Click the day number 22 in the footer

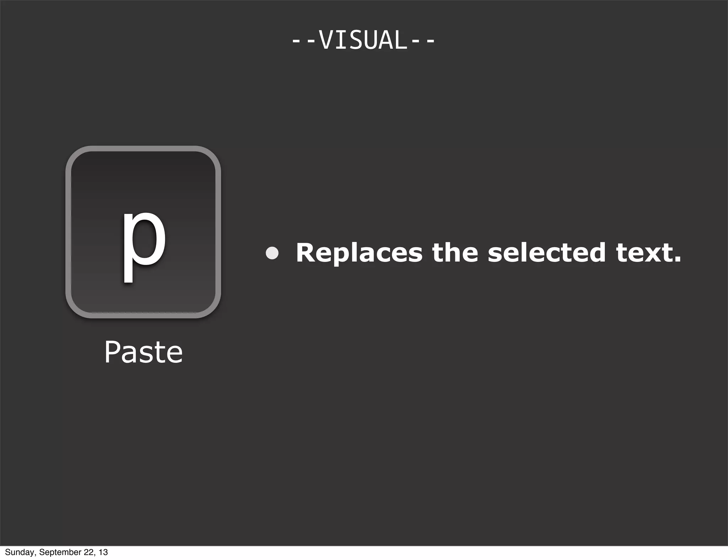pyautogui.click(x=88, y=552)
